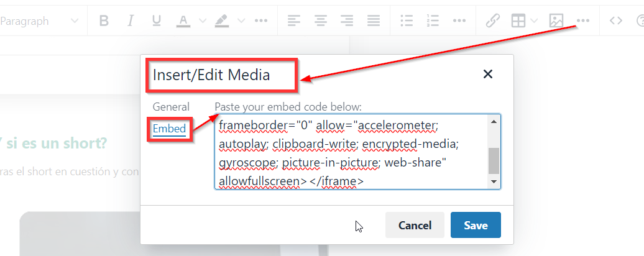
Task: Open text color dropdown arrow
Action: tap(203, 21)
